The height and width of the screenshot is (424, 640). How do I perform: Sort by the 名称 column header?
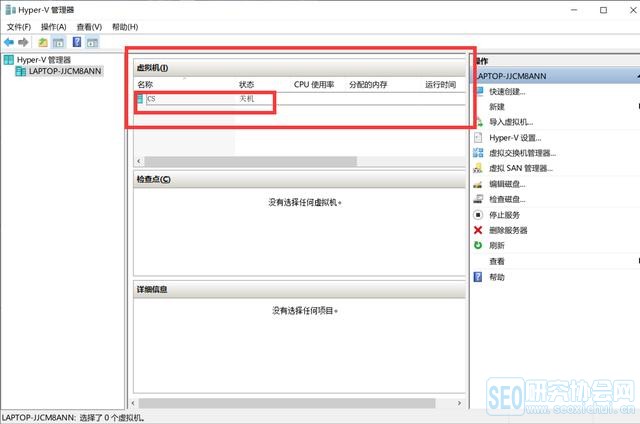[x=145, y=84]
